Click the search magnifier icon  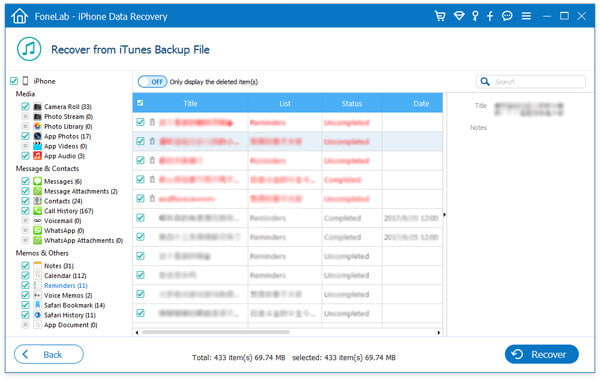485,82
